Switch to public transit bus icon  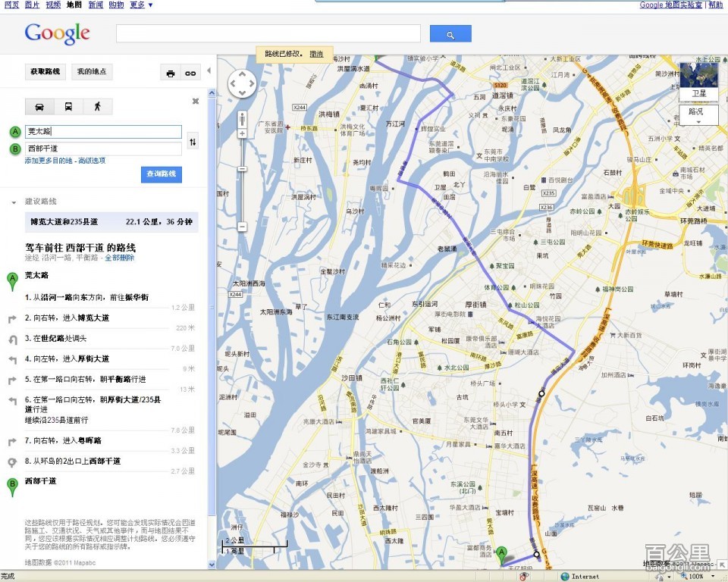(68, 107)
